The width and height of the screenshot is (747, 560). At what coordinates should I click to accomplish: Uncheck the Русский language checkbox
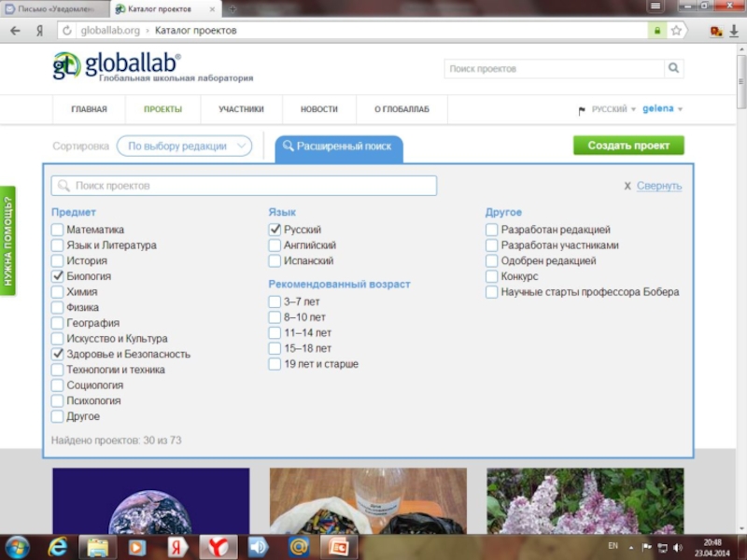pos(275,230)
